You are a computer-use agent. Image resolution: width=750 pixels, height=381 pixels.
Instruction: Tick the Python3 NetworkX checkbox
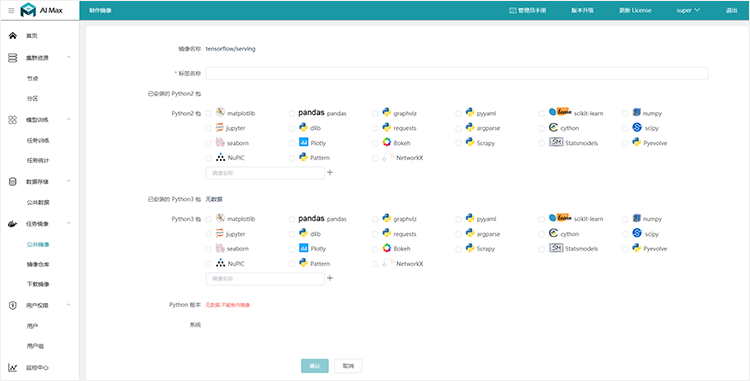[x=375, y=264]
